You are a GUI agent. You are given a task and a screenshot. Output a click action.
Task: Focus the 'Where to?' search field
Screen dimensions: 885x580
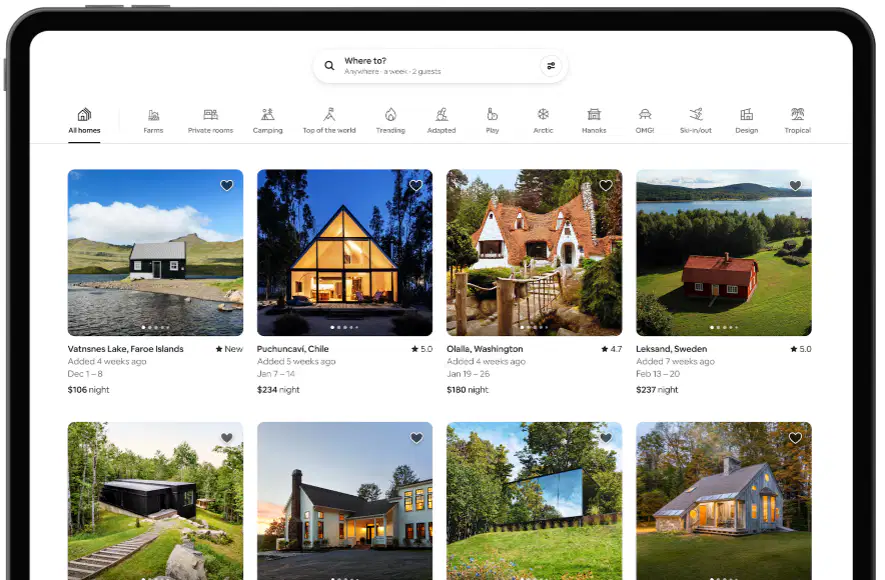tap(440, 66)
